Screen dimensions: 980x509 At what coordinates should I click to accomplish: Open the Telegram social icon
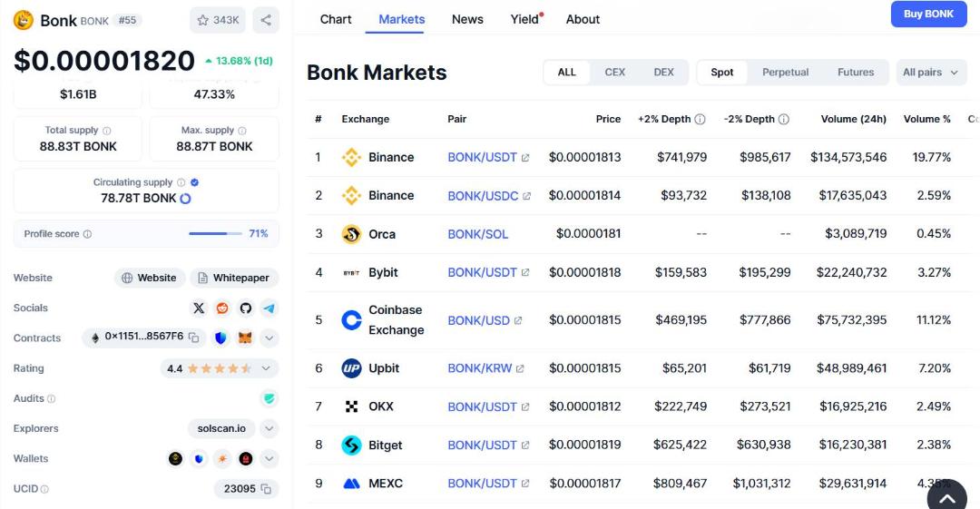[269, 308]
